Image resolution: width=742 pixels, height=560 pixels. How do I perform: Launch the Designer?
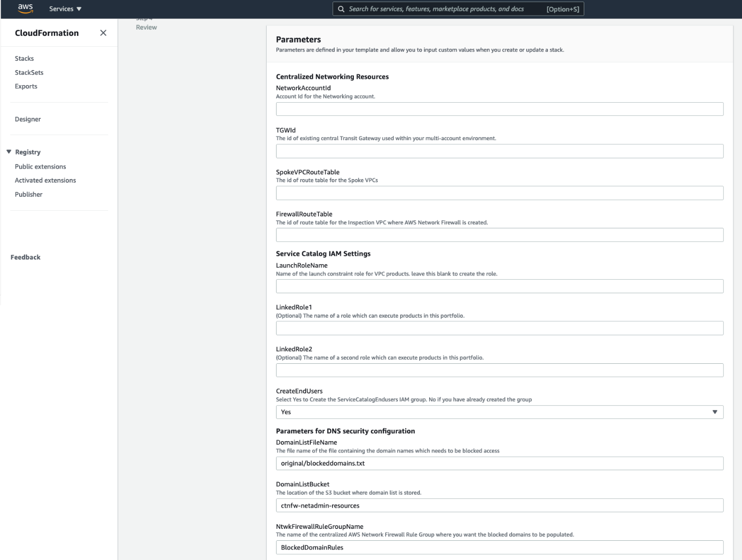click(x=29, y=119)
